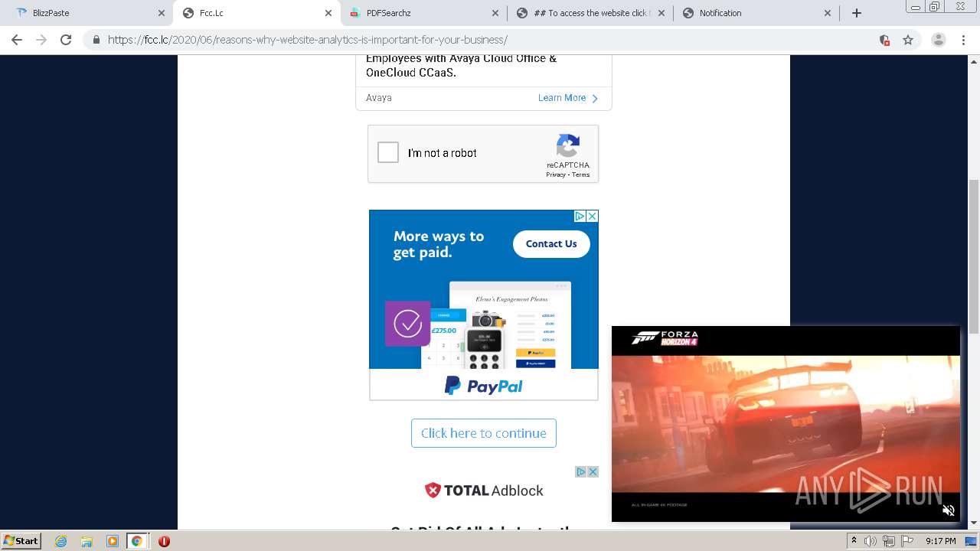The height and width of the screenshot is (551, 980).
Task: Open reCAPTCHA Terms link
Action: click(x=581, y=175)
